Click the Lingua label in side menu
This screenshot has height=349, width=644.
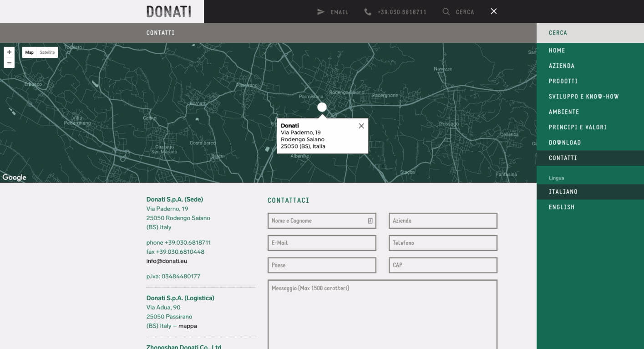point(556,178)
